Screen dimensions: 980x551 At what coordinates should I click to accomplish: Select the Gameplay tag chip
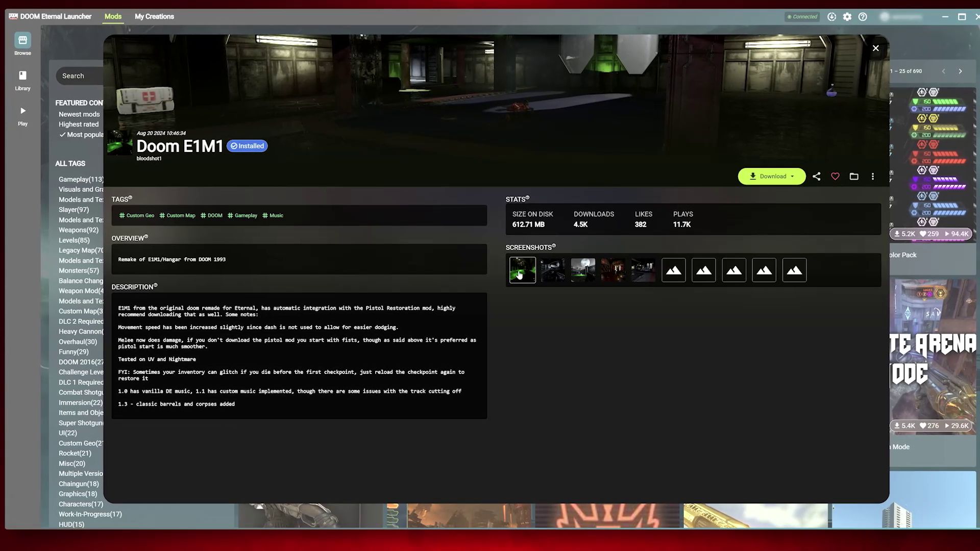[242, 215]
